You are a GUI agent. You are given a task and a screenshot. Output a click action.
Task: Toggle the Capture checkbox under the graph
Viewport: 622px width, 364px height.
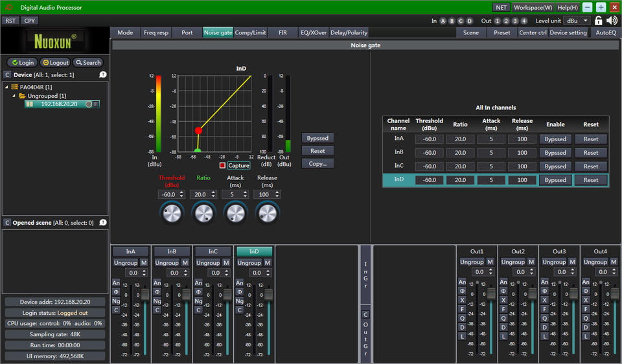pyautogui.click(x=222, y=166)
